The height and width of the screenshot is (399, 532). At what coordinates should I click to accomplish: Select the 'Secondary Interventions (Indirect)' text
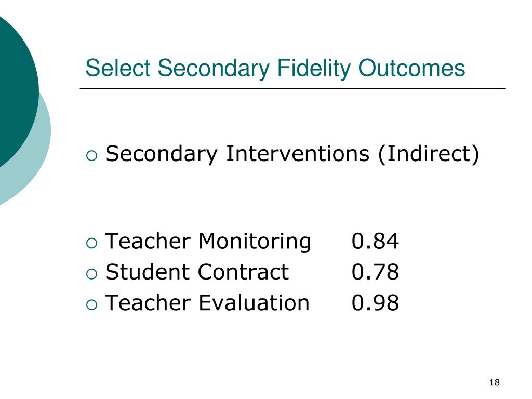pyautogui.click(x=292, y=154)
